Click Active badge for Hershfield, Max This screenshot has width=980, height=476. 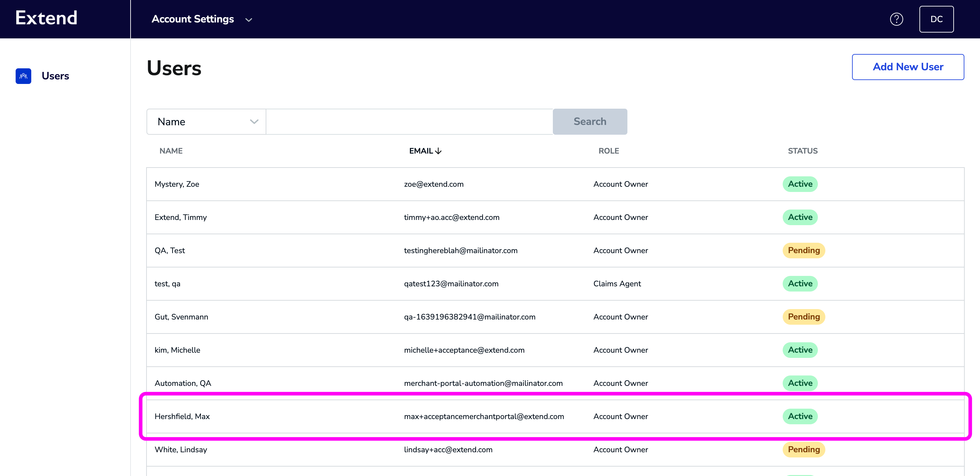800,417
